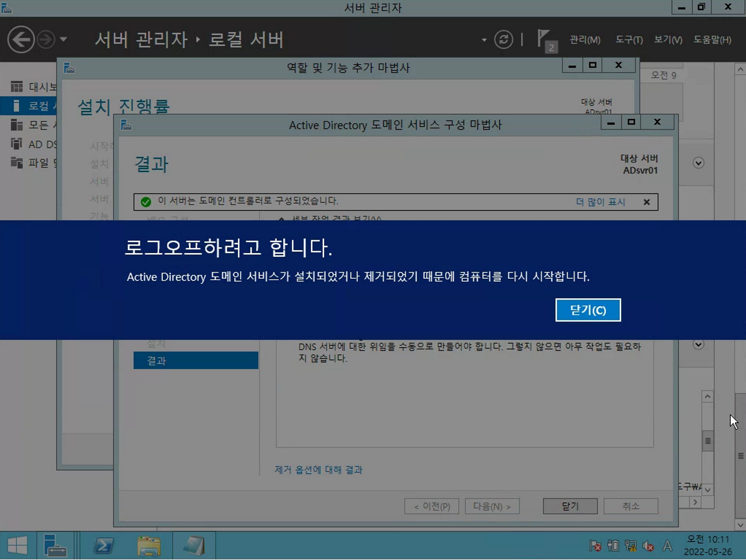Open Server Manager from the taskbar
The image size is (746, 560).
55,546
